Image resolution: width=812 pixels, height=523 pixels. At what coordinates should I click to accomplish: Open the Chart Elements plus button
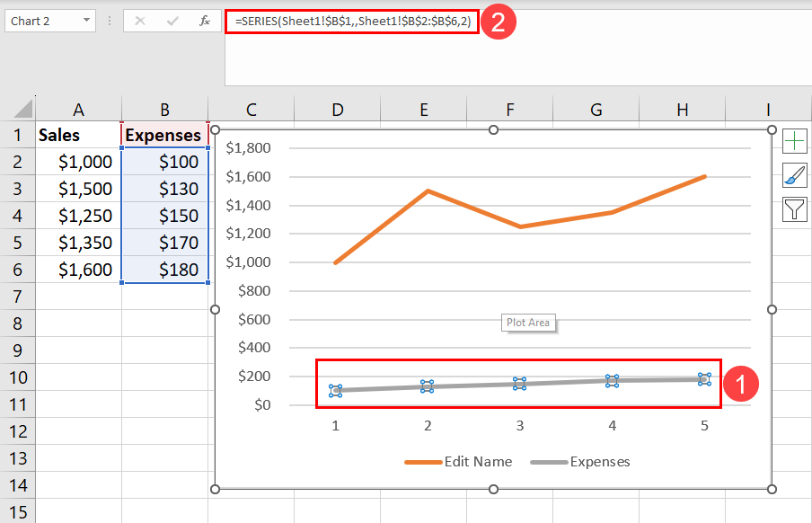[x=794, y=141]
